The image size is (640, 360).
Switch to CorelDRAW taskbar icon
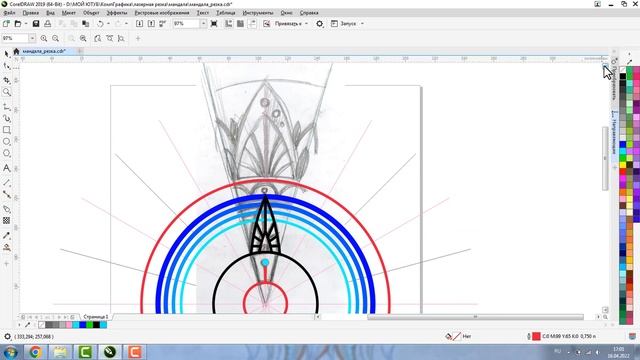[x=110, y=351]
